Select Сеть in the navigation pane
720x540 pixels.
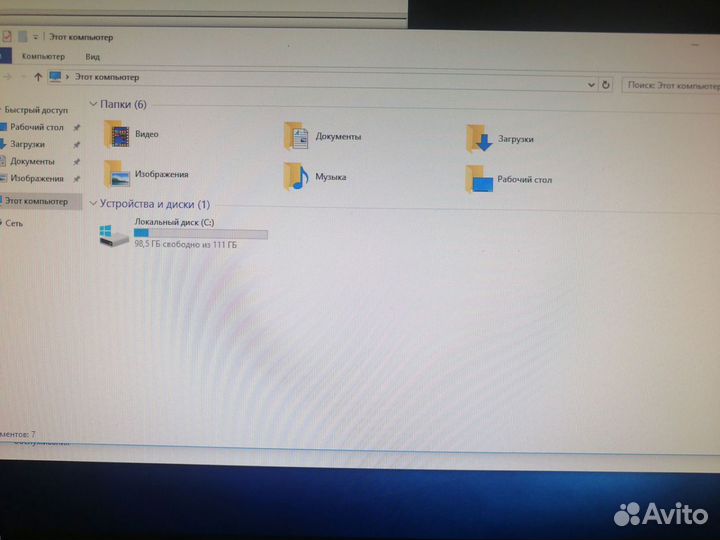point(14,223)
